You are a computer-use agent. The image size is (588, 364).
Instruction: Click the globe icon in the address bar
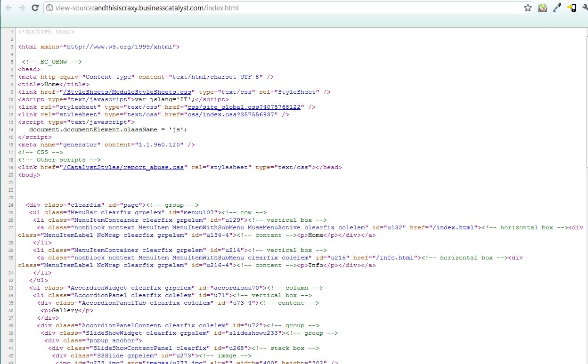(x=49, y=8)
